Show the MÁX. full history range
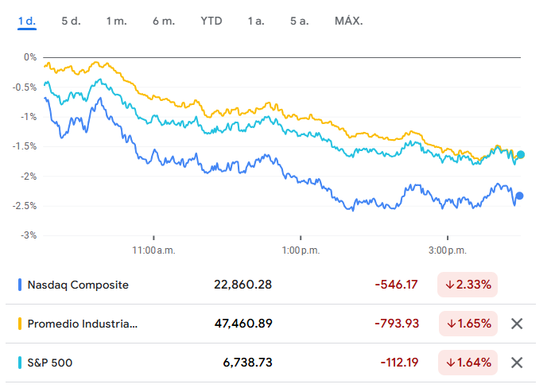 coord(348,21)
